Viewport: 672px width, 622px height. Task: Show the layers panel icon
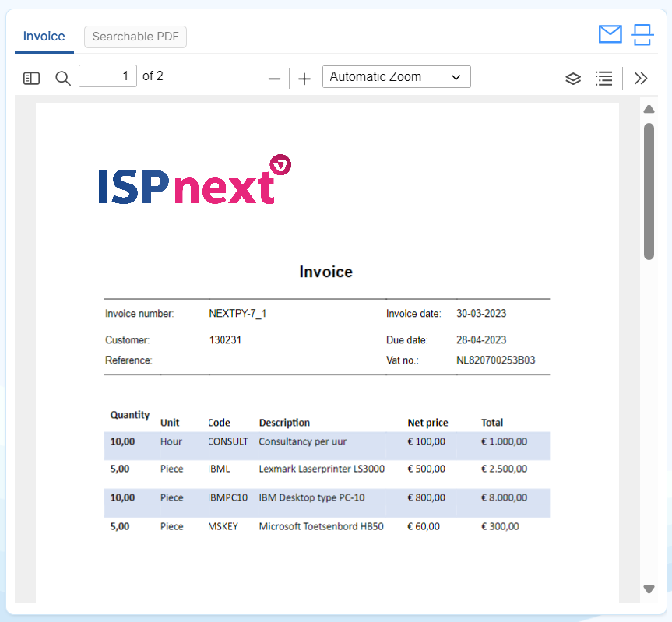tap(573, 79)
